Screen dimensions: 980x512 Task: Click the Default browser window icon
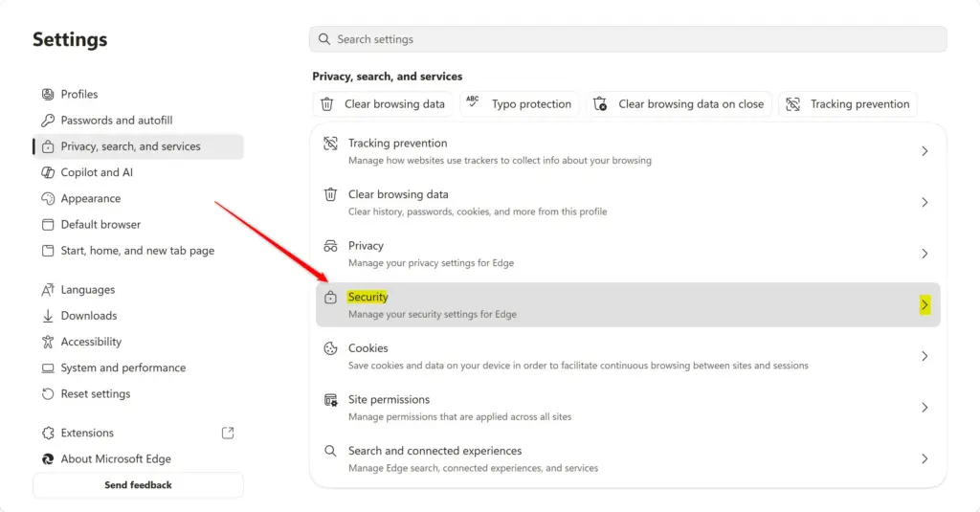[x=48, y=225]
